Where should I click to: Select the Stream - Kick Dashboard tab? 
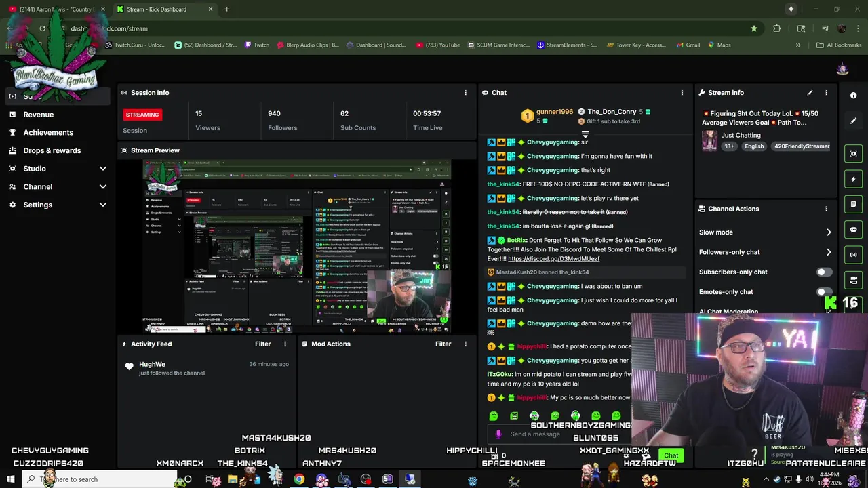pos(164,9)
